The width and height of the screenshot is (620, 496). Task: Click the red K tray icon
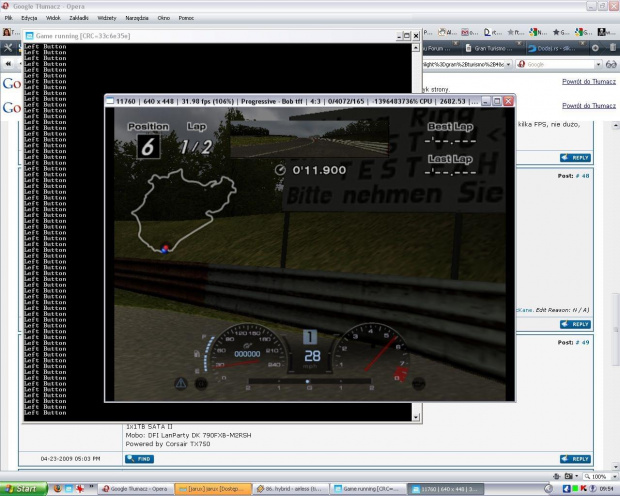[584, 489]
